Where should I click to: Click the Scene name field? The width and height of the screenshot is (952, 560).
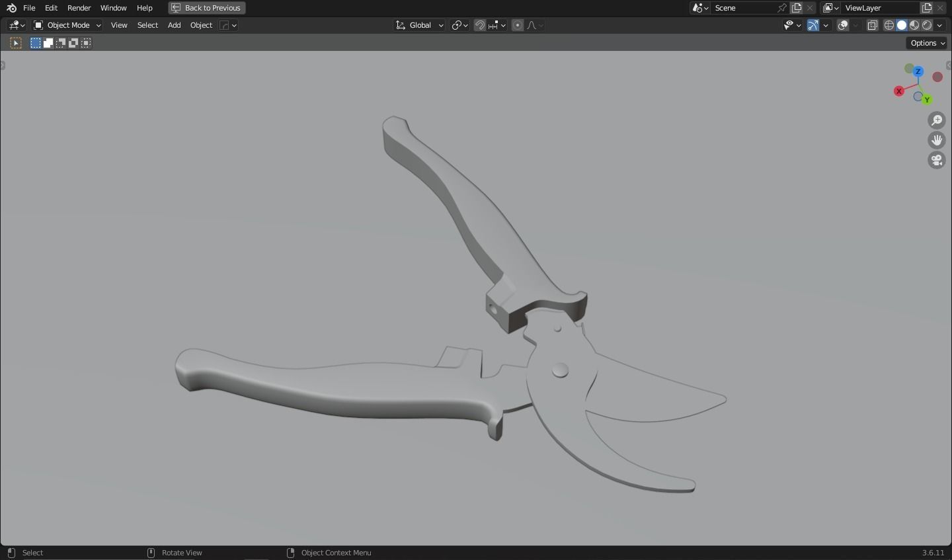click(744, 8)
